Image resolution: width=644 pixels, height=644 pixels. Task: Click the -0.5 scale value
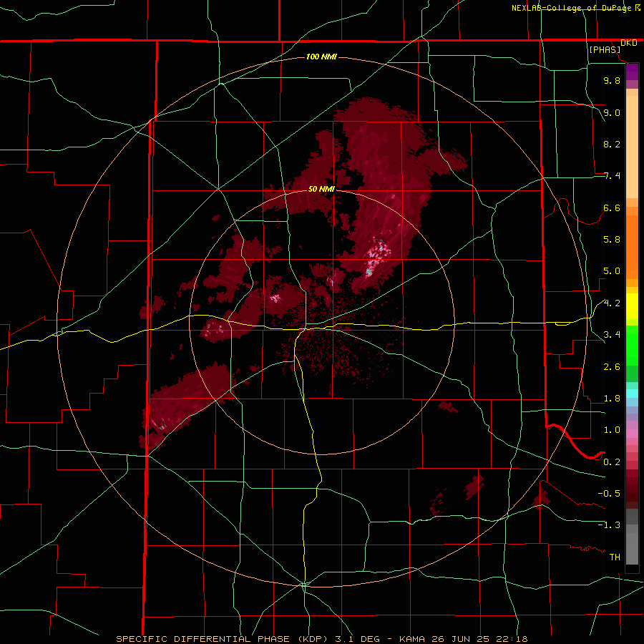609,494
